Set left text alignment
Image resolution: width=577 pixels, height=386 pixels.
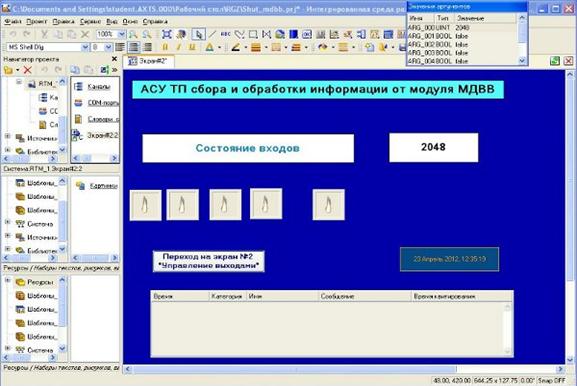pyautogui.click(x=120, y=47)
